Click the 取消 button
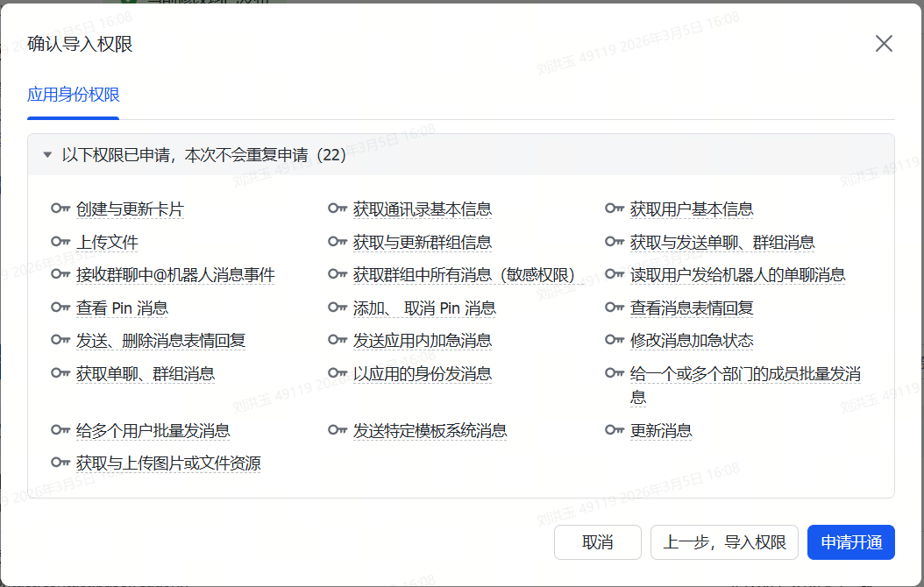The width and height of the screenshot is (924, 587). pyautogui.click(x=597, y=542)
